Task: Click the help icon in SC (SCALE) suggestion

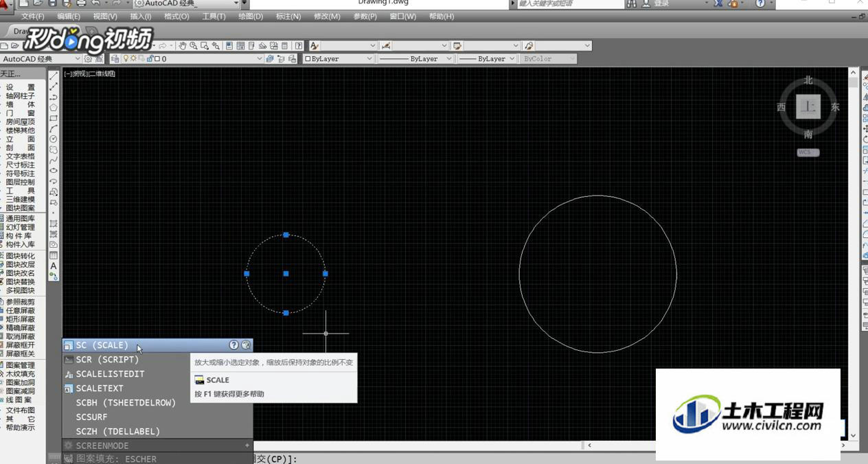Action: (233, 345)
